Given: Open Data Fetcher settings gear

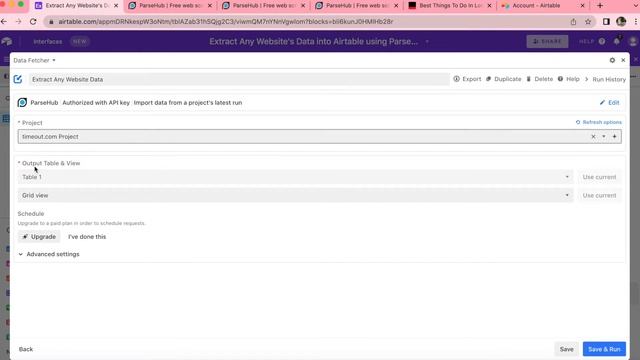Looking at the screenshot, I should (x=612, y=60).
